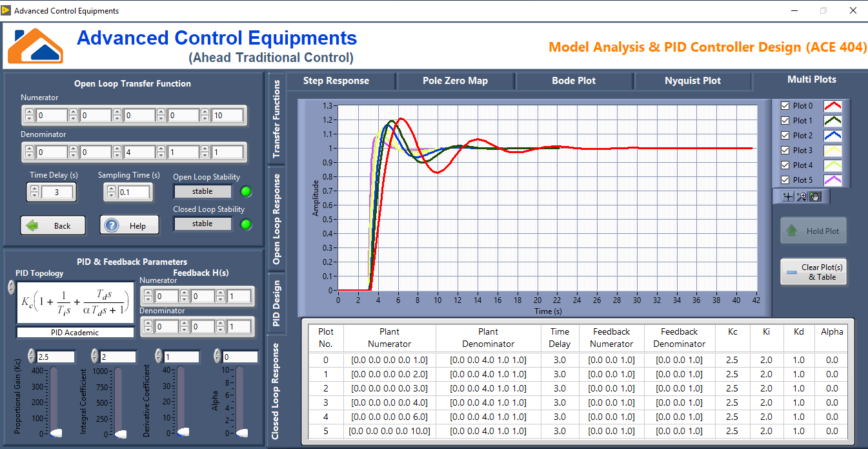Click the Closed Loop Stability green LED
Viewport: 868px width, 449px height.
click(246, 224)
